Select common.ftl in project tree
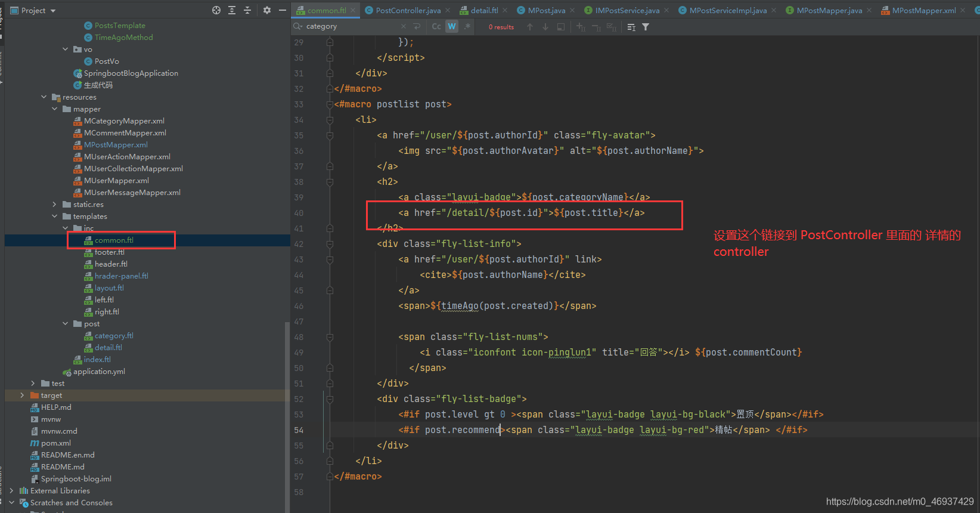The width and height of the screenshot is (980, 513). tap(114, 240)
